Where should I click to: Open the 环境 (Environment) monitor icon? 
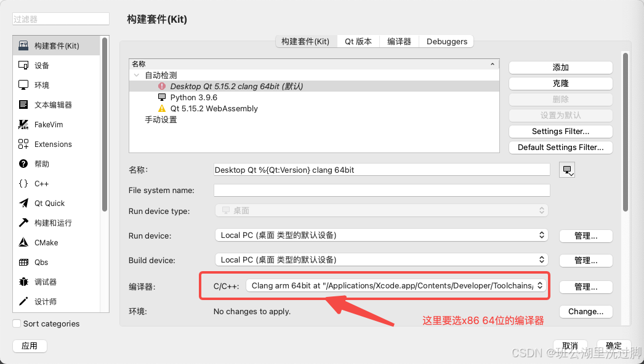pyautogui.click(x=23, y=85)
